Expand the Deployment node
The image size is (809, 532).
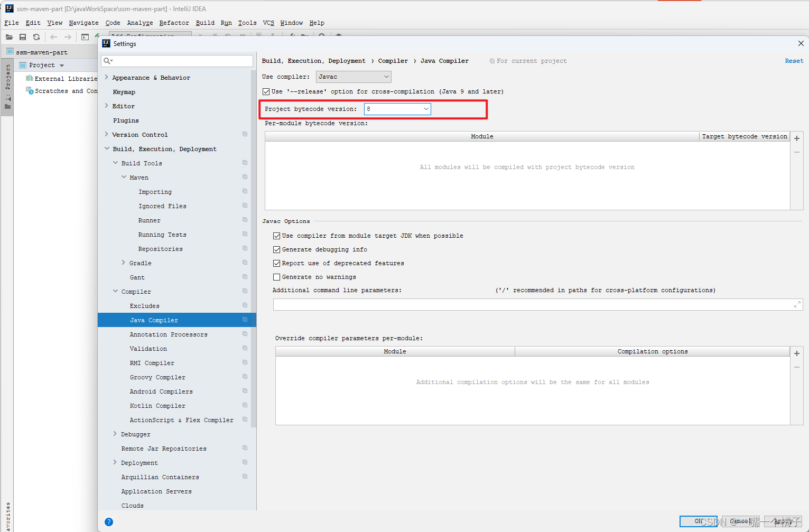[x=115, y=462]
